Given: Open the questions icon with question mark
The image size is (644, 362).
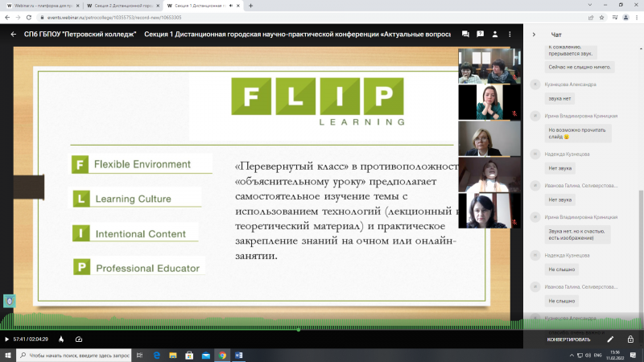Looking at the screenshot, I should [480, 35].
